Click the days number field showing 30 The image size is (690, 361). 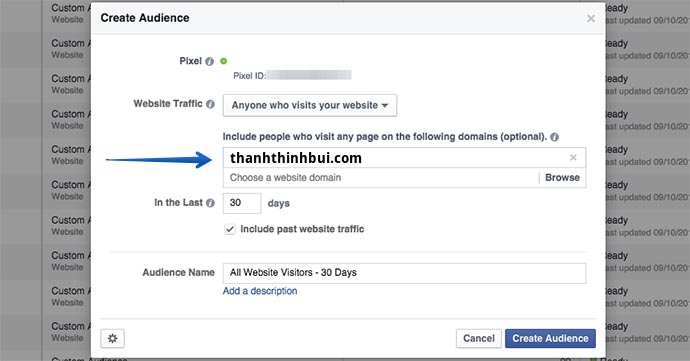click(x=242, y=203)
